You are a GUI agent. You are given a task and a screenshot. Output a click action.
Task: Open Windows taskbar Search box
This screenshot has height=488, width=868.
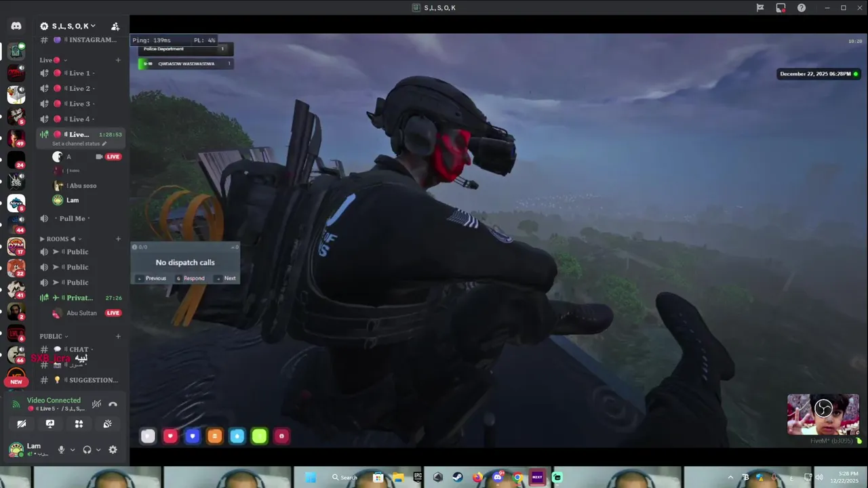(x=344, y=477)
